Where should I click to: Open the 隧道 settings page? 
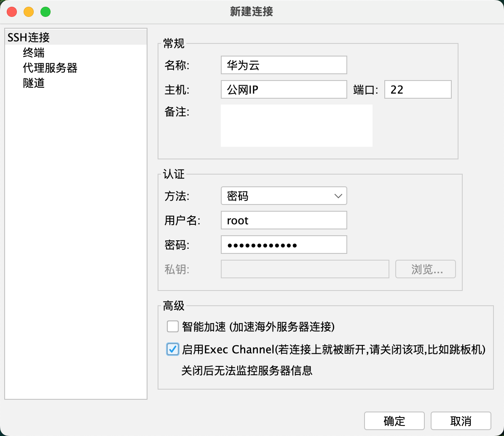(x=34, y=83)
